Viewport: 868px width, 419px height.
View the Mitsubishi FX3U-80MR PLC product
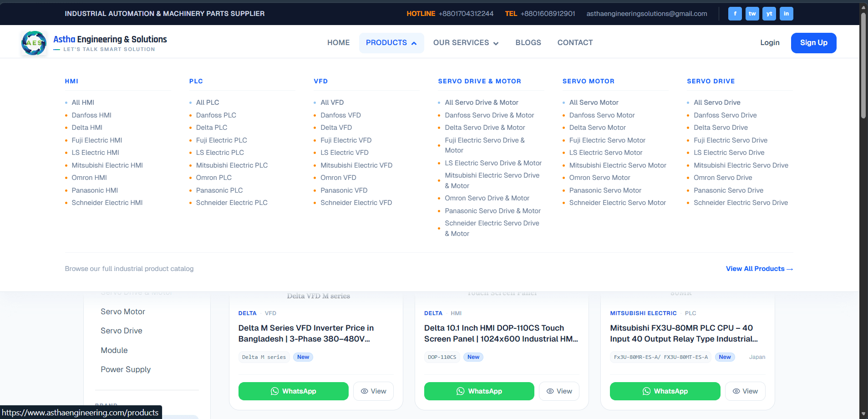[745, 391]
